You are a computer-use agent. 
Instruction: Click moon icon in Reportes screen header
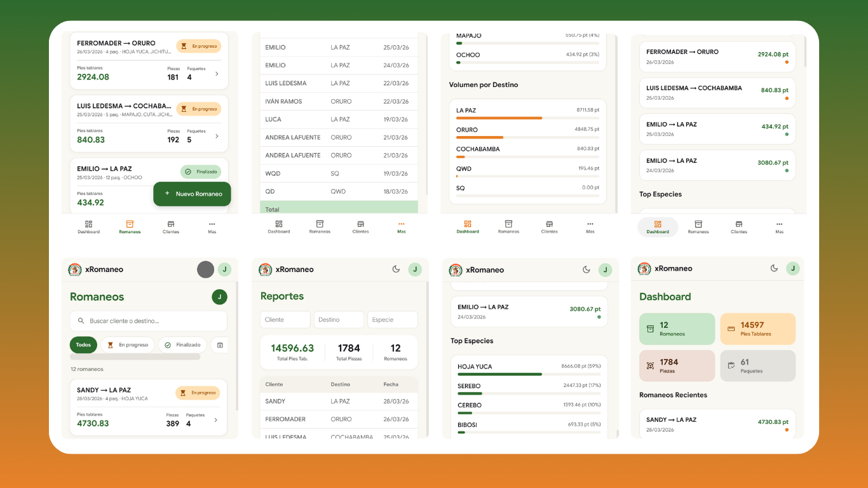(396, 269)
